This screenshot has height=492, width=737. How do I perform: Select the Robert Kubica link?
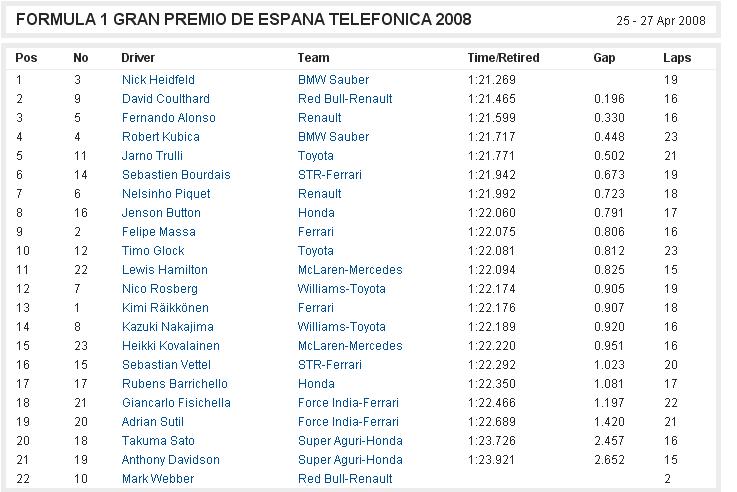point(160,137)
